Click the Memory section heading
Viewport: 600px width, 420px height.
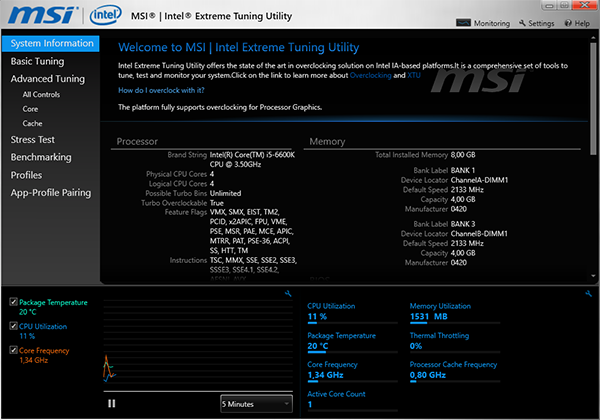pyautogui.click(x=327, y=142)
